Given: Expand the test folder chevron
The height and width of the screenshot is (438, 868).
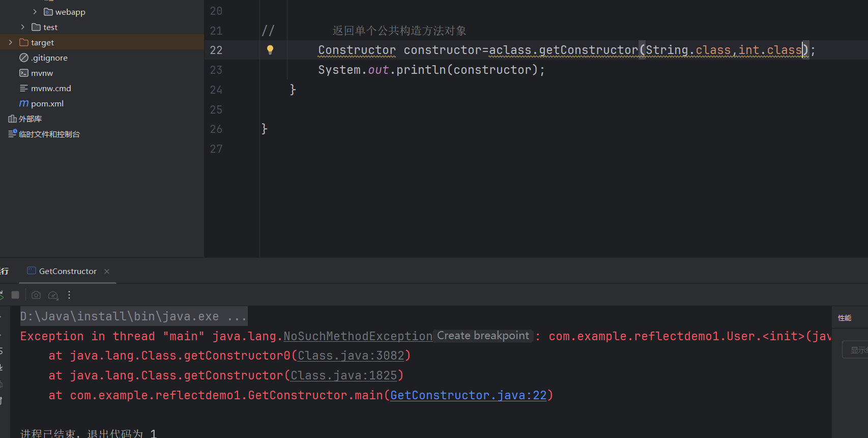Looking at the screenshot, I should [22, 27].
